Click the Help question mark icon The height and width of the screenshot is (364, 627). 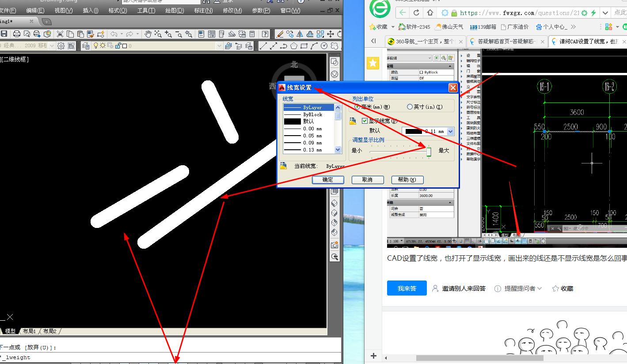265,34
